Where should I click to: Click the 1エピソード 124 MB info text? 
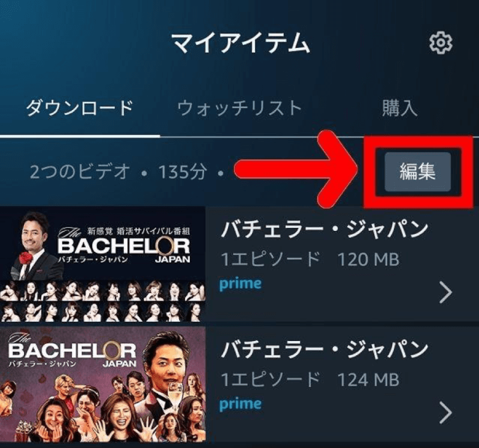[310, 379]
